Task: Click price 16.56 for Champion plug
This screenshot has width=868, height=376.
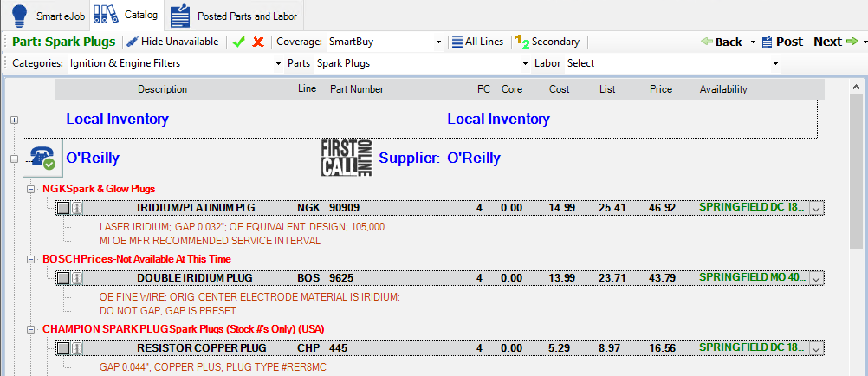Action: [x=662, y=349]
